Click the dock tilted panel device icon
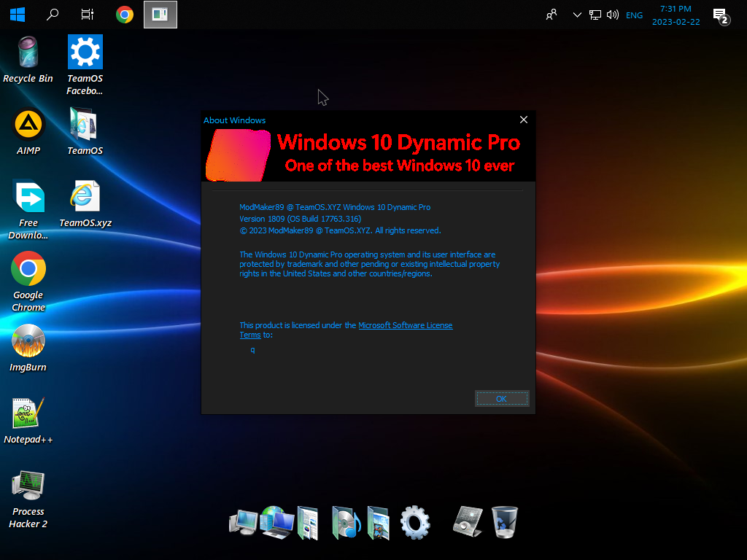Viewport: 747px width, 560px height. click(468, 521)
